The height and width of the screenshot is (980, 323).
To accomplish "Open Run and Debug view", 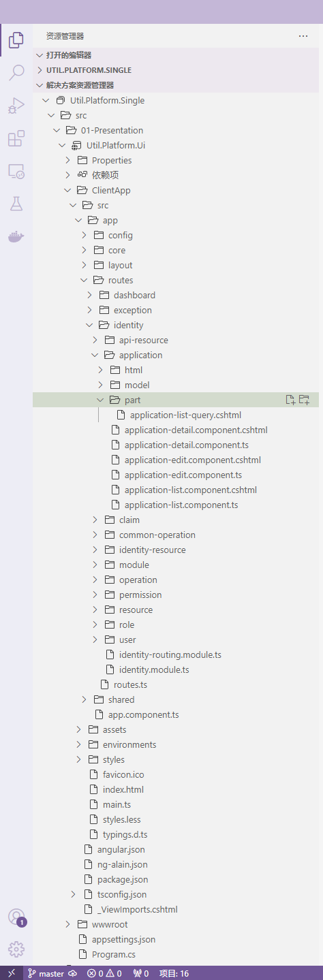I will coord(16,106).
